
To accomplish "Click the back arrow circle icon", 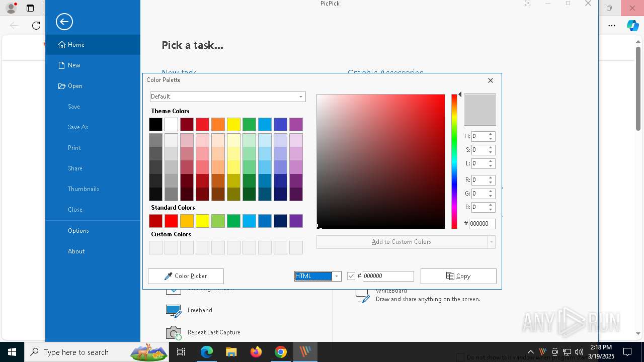I will pos(64,22).
